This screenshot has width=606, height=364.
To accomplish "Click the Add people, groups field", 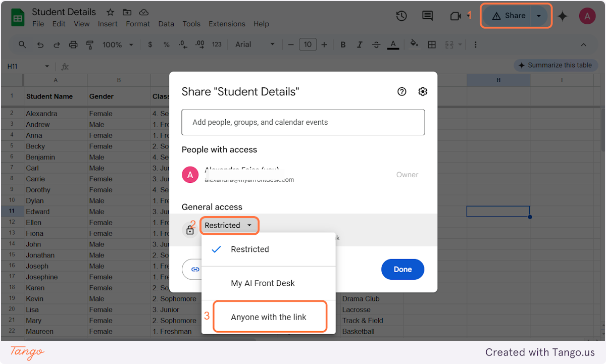I will point(303,122).
